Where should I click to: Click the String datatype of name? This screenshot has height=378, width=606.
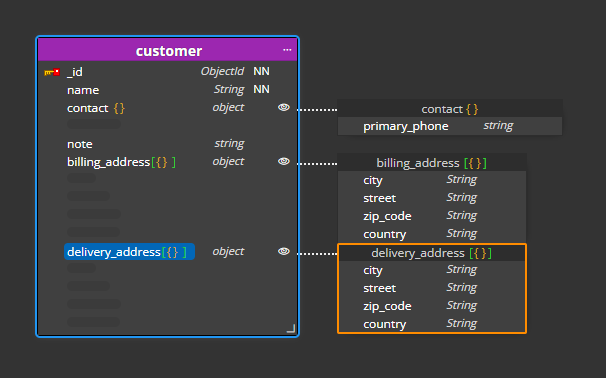pos(229,90)
